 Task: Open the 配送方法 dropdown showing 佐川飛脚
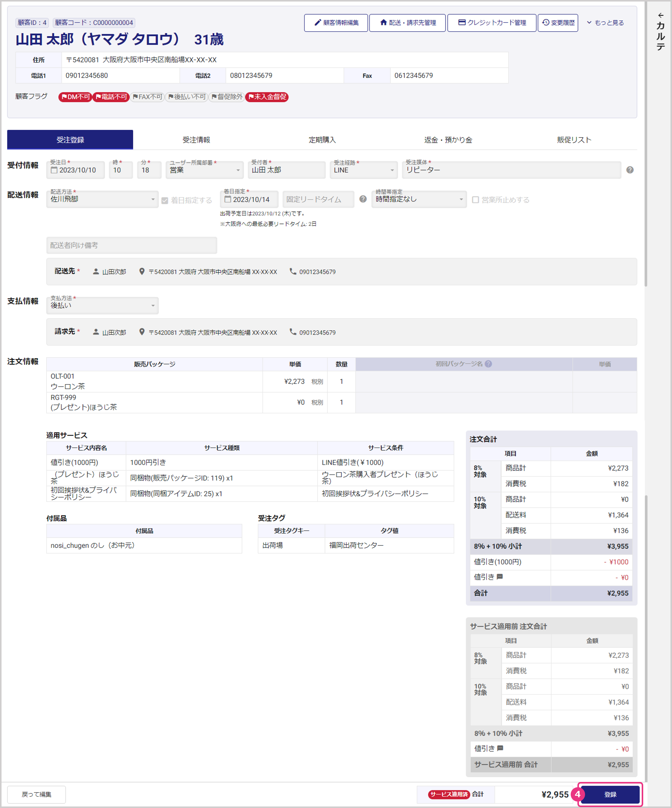(x=102, y=199)
